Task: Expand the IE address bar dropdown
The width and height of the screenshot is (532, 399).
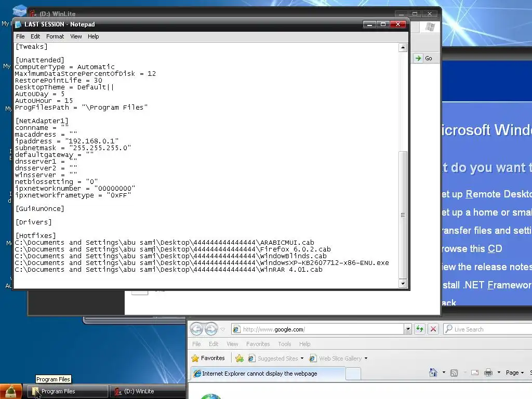Action: click(408, 329)
